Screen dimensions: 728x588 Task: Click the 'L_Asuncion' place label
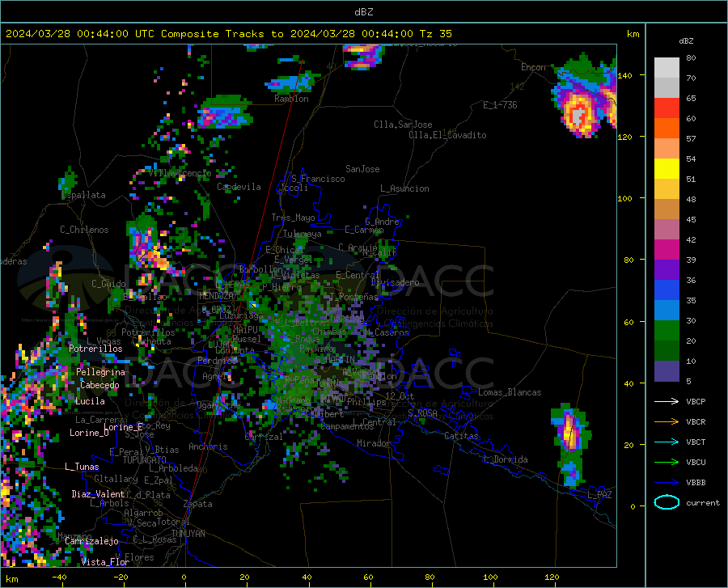click(404, 188)
